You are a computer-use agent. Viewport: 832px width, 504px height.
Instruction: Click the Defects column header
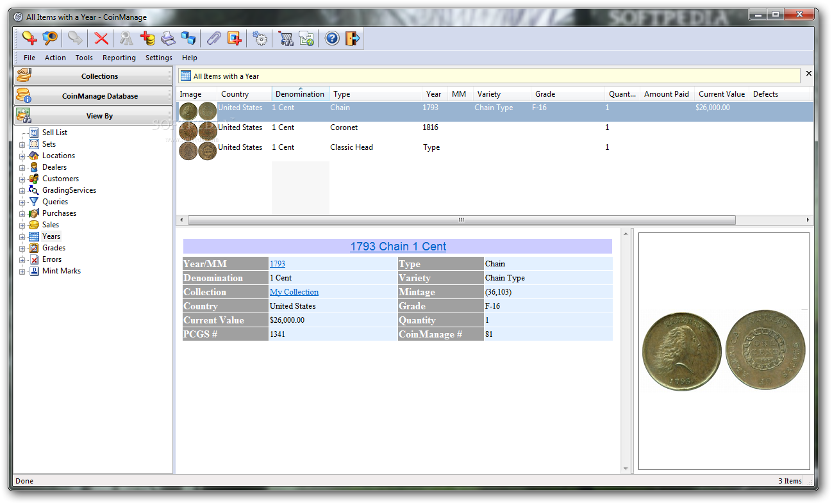780,94
